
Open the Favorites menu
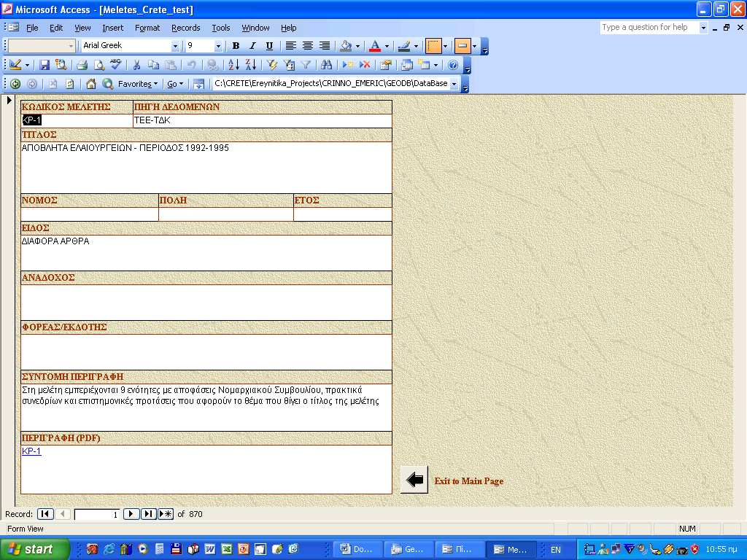point(138,85)
